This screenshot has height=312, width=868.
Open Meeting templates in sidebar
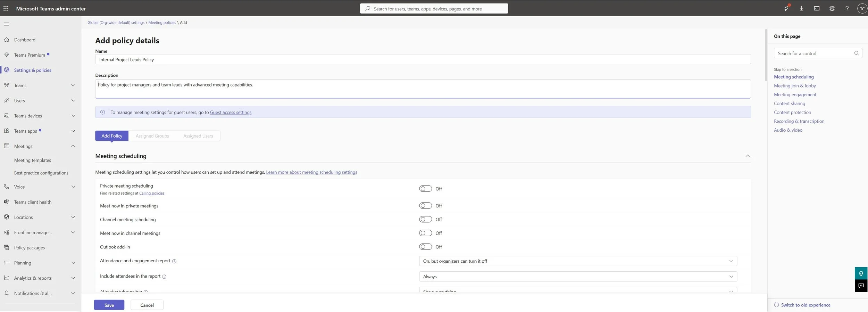[33, 160]
